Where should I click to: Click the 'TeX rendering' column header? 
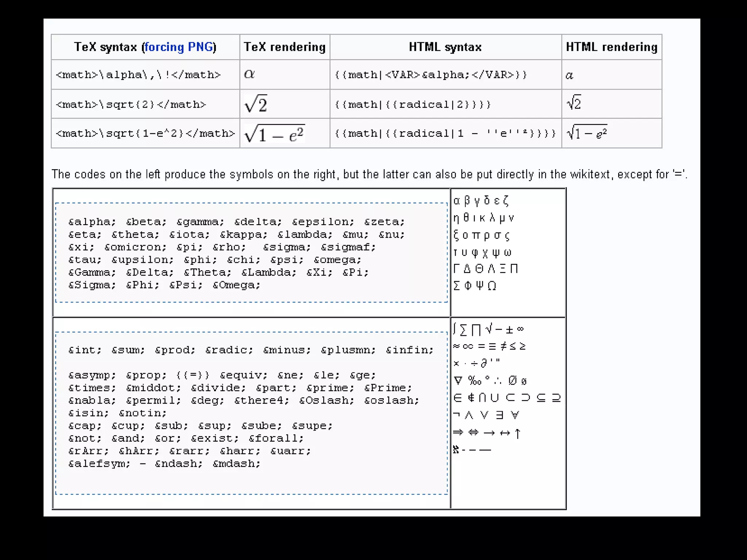click(x=285, y=47)
